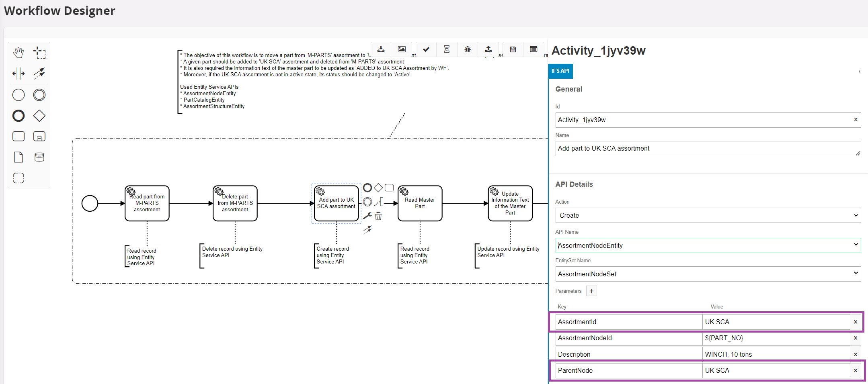Add a parameter with the plus button
Image resolution: width=868 pixels, height=384 pixels.
click(x=591, y=291)
